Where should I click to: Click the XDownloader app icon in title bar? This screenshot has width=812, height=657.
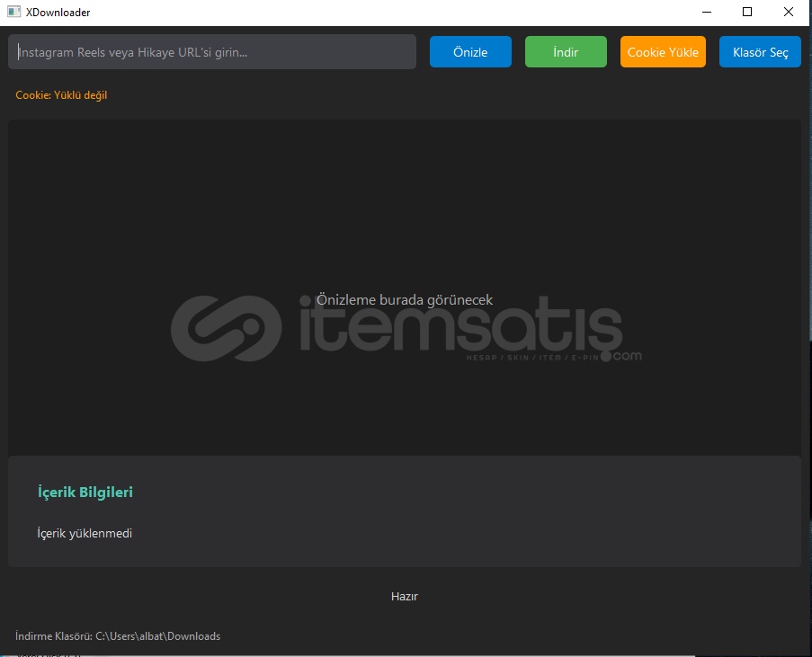tap(14, 12)
